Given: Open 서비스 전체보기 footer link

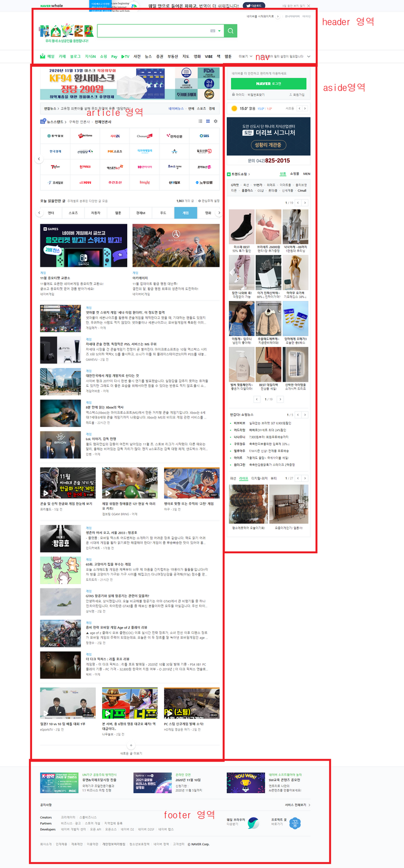Looking at the screenshot, I should (x=298, y=805).
